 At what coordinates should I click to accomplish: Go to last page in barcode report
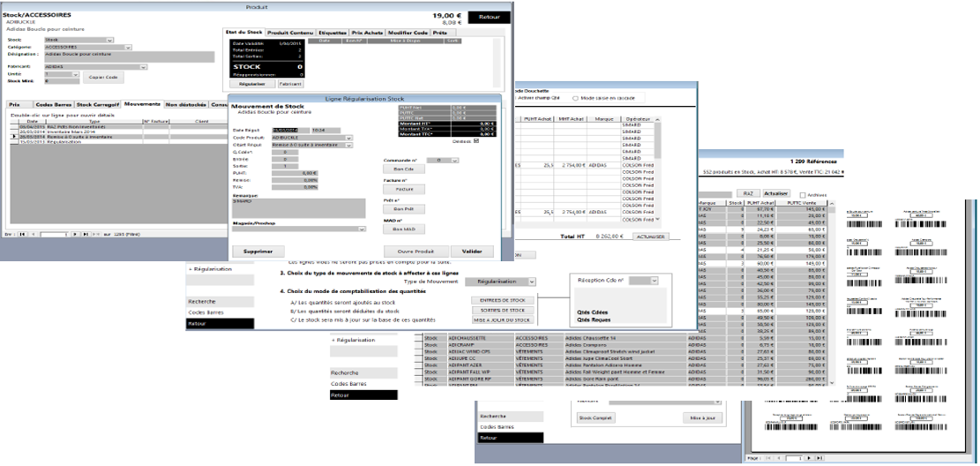819,458
